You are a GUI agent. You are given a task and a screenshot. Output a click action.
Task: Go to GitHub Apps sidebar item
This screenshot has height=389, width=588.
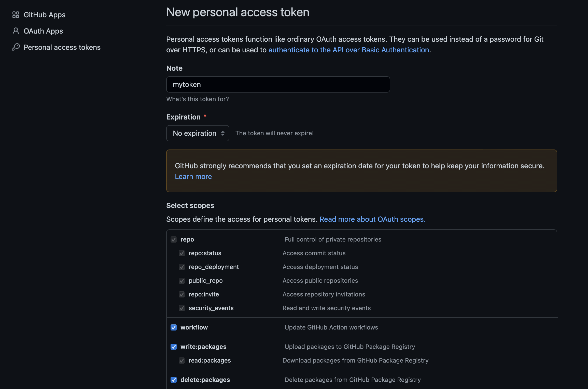pos(44,15)
